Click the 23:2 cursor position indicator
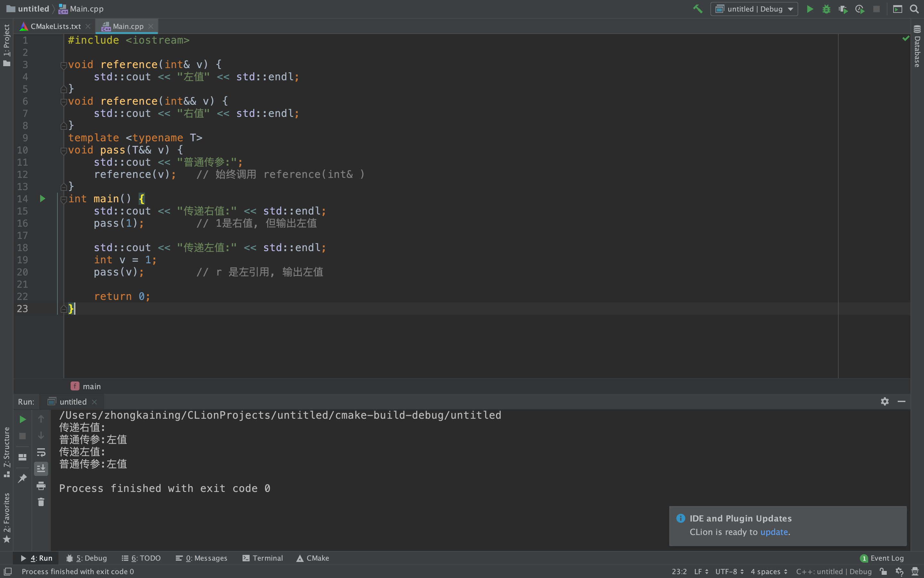This screenshot has width=924, height=578. click(x=679, y=572)
